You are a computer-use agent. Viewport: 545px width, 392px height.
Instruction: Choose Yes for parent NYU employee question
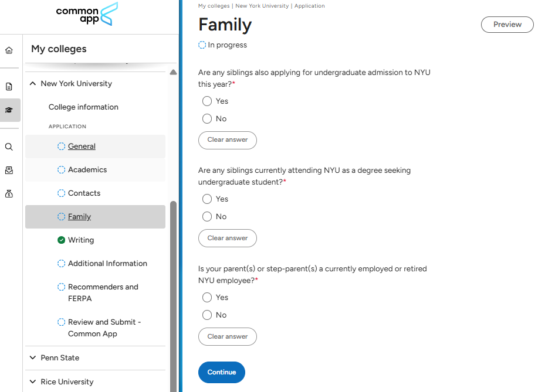pos(207,298)
